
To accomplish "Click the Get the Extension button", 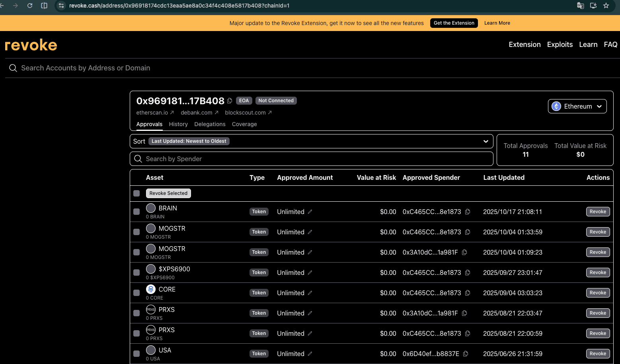I will click(454, 23).
